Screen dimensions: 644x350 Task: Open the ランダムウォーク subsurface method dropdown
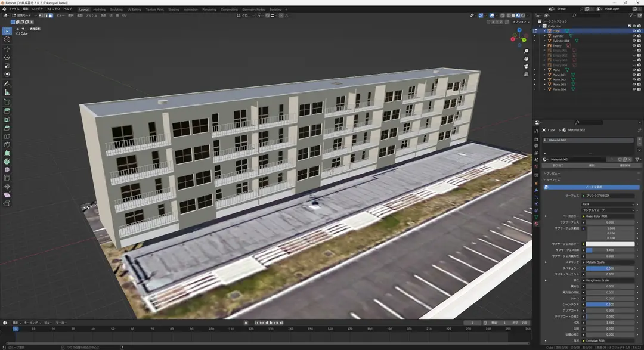click(608, 210)
